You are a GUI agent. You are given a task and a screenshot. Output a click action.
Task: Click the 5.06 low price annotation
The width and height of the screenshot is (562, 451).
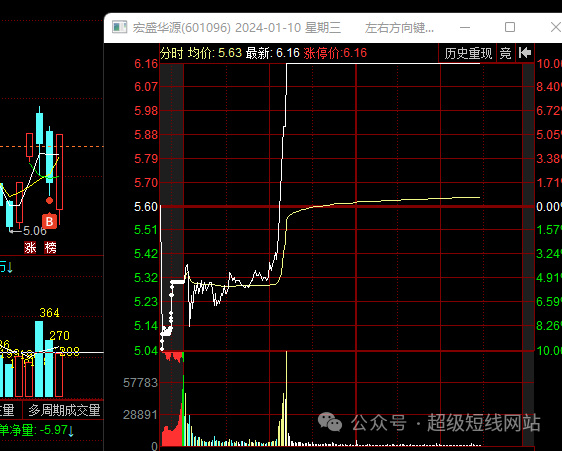click(x=35, y=231)
